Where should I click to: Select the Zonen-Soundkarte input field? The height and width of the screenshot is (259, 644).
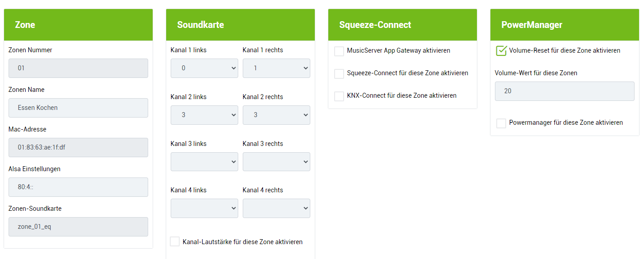(78, 227)
